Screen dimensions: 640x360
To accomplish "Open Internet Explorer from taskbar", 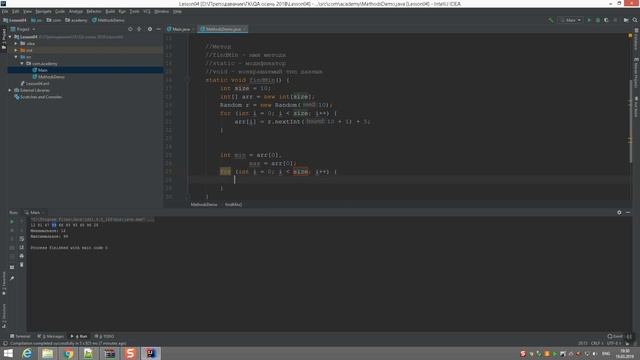I will [x=27, y=353].
